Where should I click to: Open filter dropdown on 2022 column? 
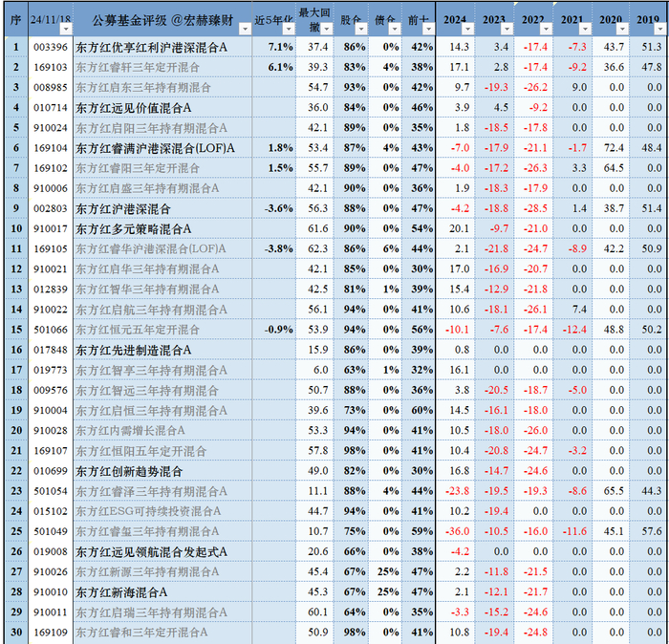(546, 29)
